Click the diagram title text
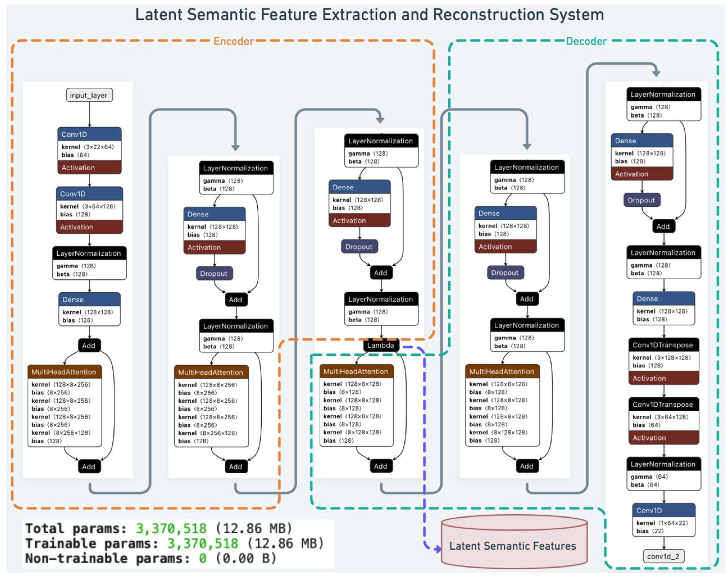This screenshot has height=580, width=728. click(369, 15)
